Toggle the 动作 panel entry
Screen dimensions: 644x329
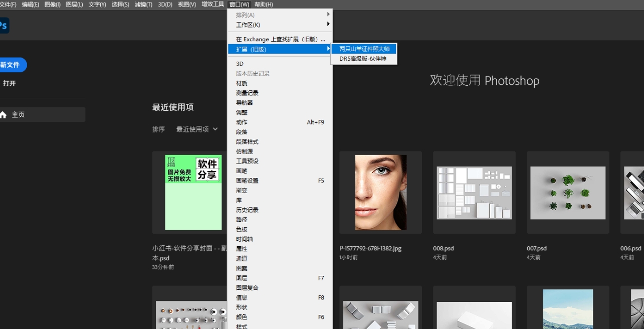click(x=242, y=122)
